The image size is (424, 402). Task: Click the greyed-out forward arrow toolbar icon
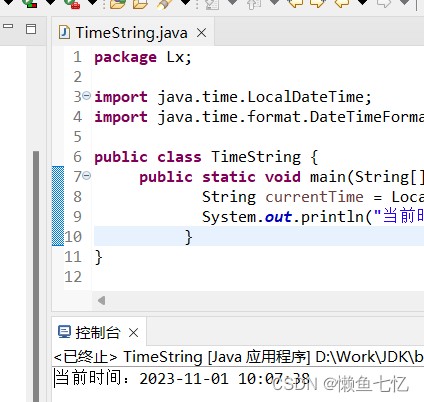tap(383, 3)
